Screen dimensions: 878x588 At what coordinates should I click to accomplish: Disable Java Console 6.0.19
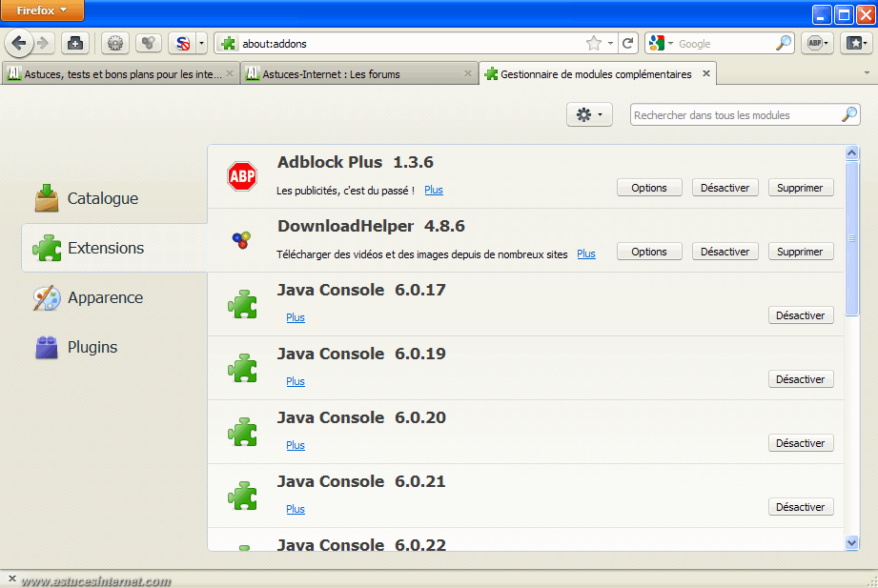[x=801, y=379]
